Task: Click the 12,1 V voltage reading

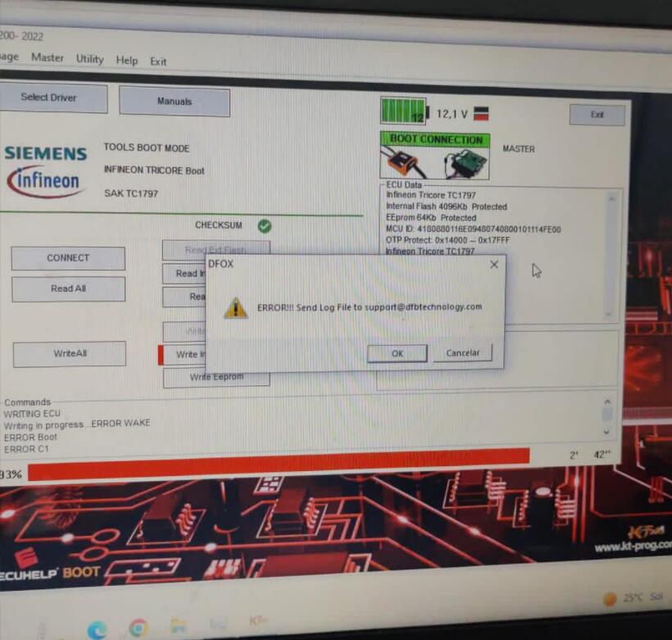Action: click(452, 114)
